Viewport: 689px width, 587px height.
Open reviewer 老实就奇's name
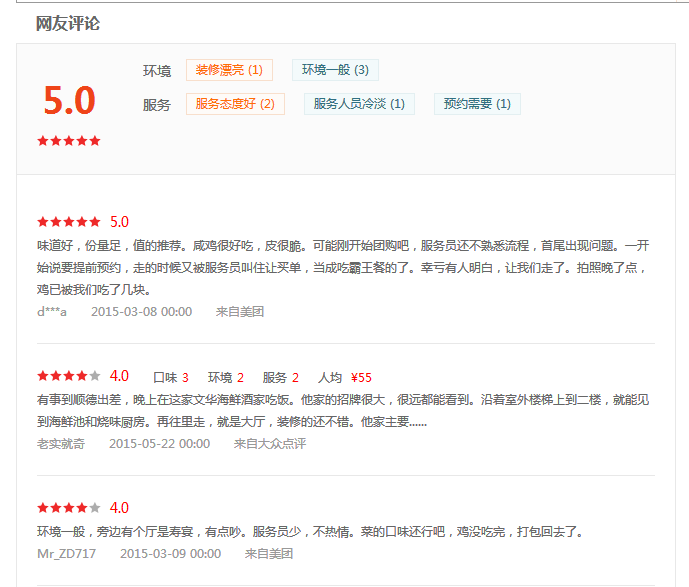click(61, 443)
